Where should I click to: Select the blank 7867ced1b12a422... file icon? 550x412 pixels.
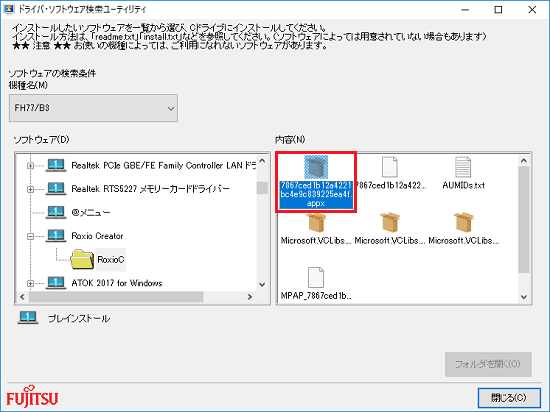389,167
